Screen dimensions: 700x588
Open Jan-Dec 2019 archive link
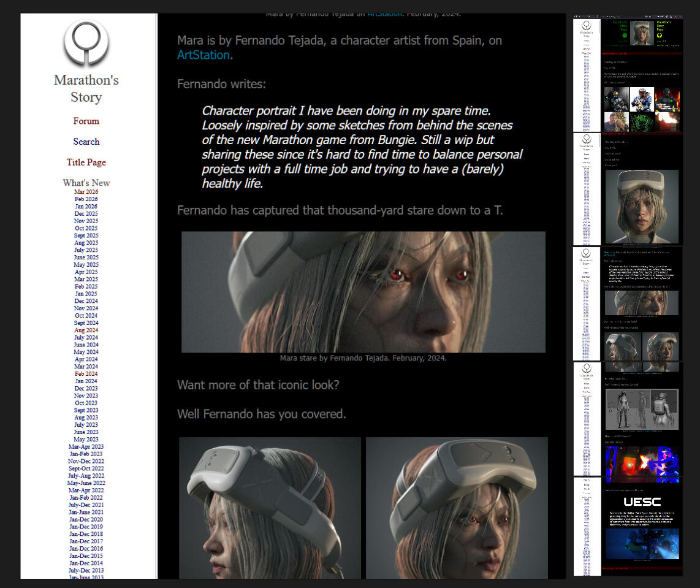[x=86, y=527]
